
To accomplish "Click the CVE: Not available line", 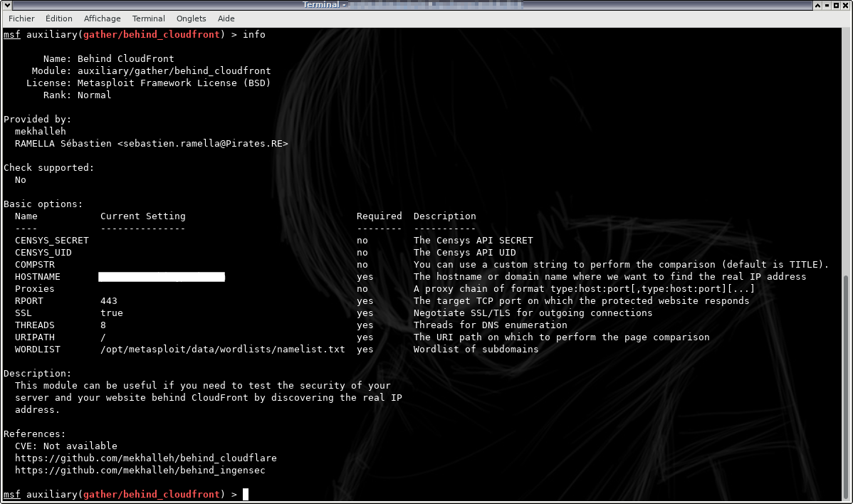I will 66,446.
